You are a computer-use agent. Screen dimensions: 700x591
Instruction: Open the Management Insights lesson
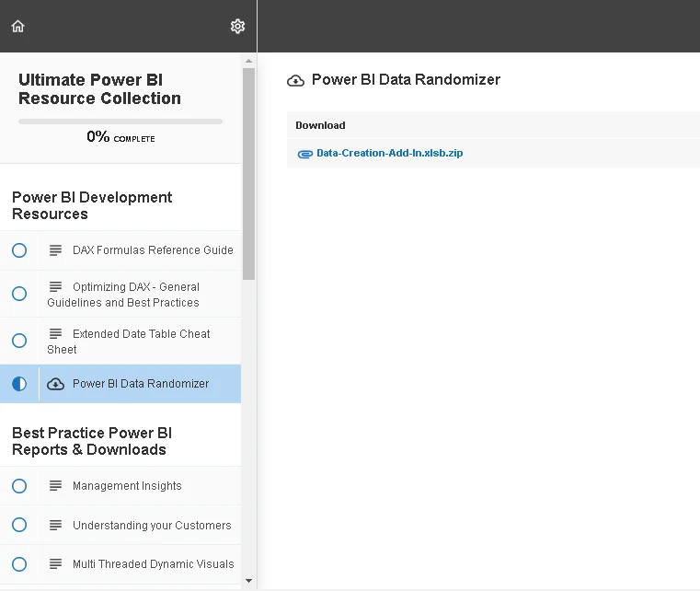point(127,485)
